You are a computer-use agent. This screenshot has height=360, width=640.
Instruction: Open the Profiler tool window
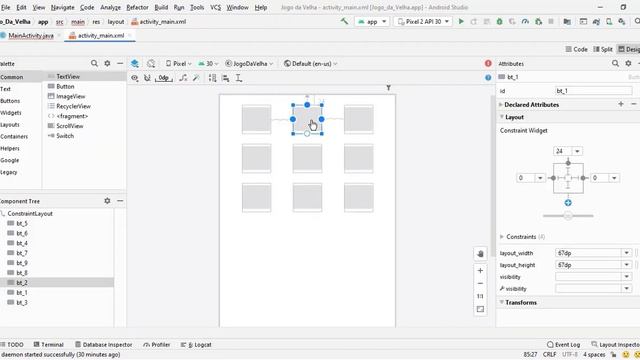pyautogui.click(x=157, y=344)
